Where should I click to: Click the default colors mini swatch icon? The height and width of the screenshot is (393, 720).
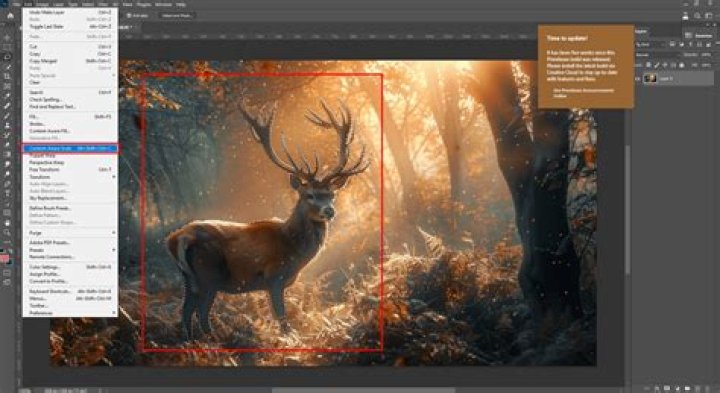click(2, 251)
